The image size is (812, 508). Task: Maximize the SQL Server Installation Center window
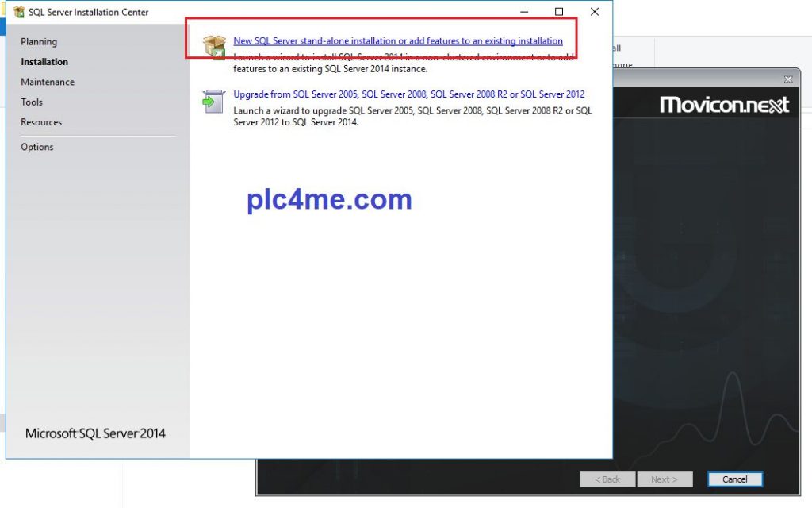(x=559, y=12)
